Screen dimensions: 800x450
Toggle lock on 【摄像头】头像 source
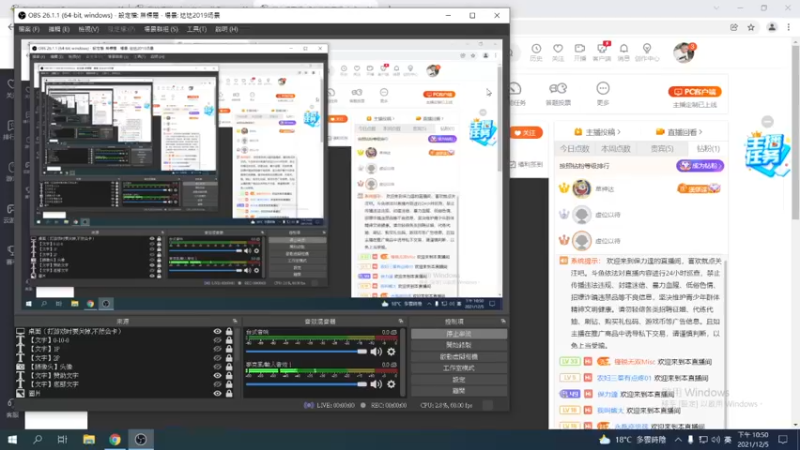229,367
